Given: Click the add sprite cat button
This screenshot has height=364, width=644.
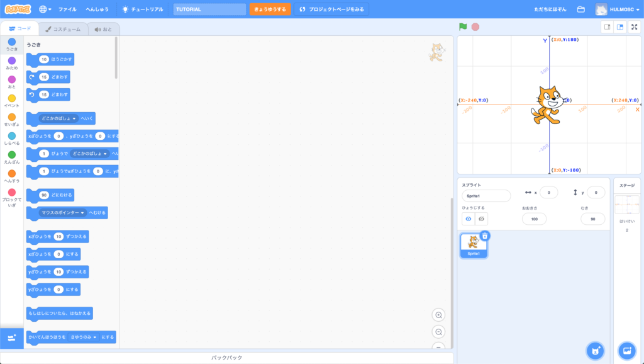Looking at the screenshot, I should 595,350.
